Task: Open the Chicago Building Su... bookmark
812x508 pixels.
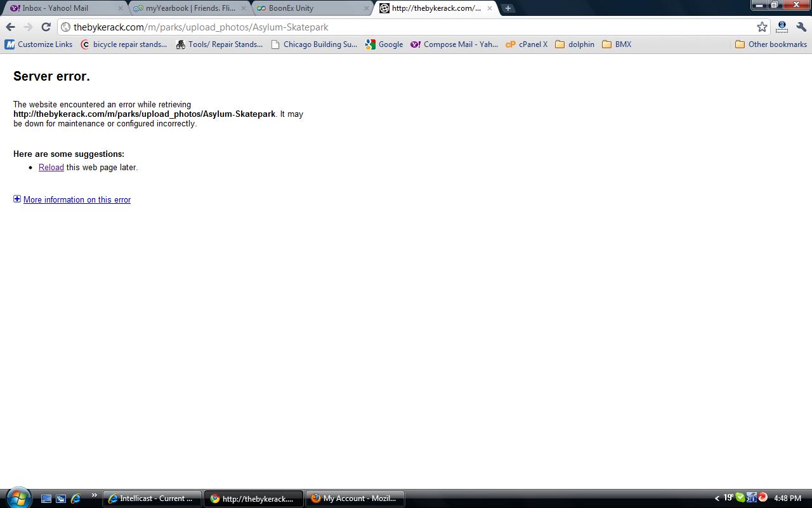Action: click(x=314, y=44)
